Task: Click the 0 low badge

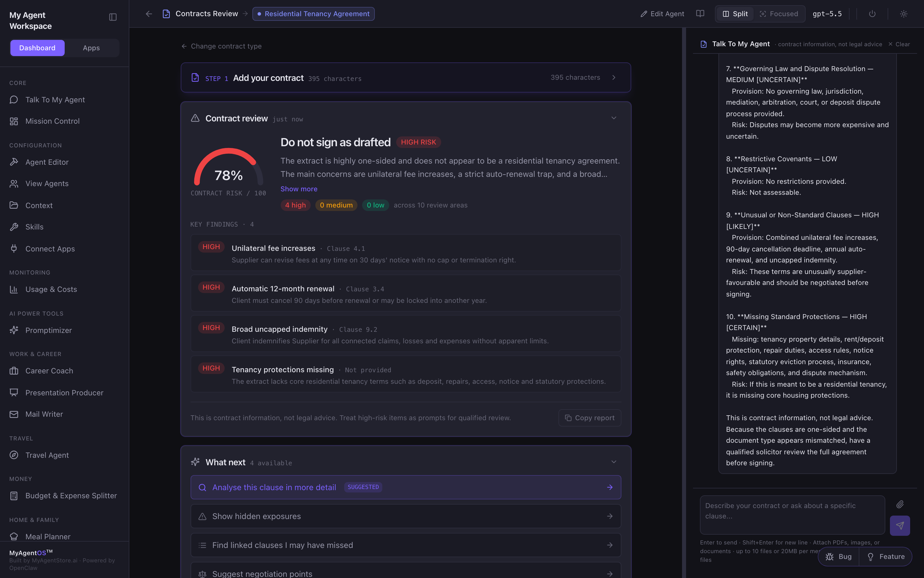Action: [375, 205]
